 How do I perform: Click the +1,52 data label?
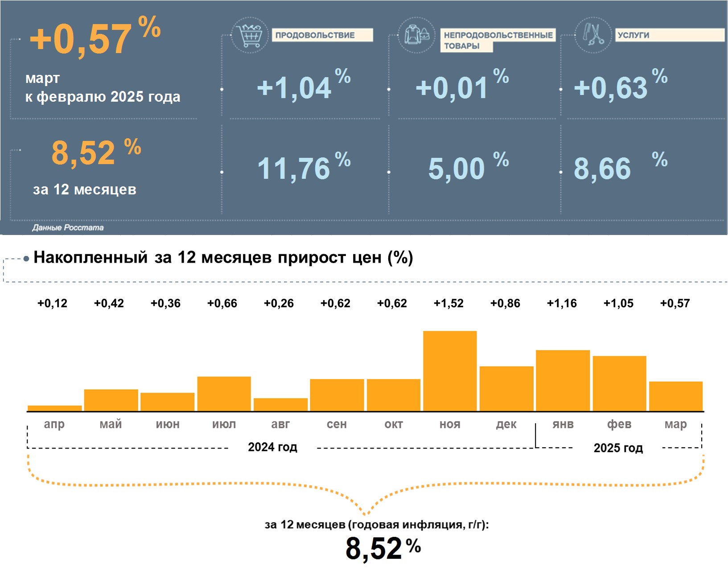coord(448,304)
